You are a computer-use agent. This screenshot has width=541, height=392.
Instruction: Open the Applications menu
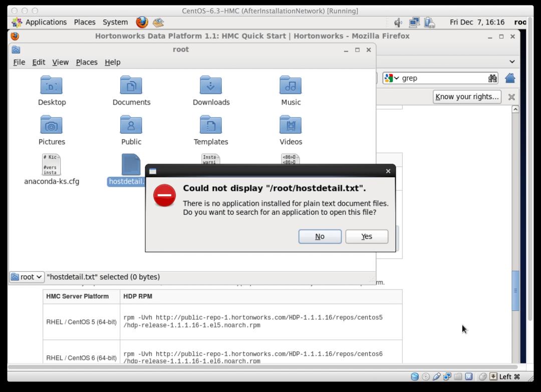pos(40,22)
